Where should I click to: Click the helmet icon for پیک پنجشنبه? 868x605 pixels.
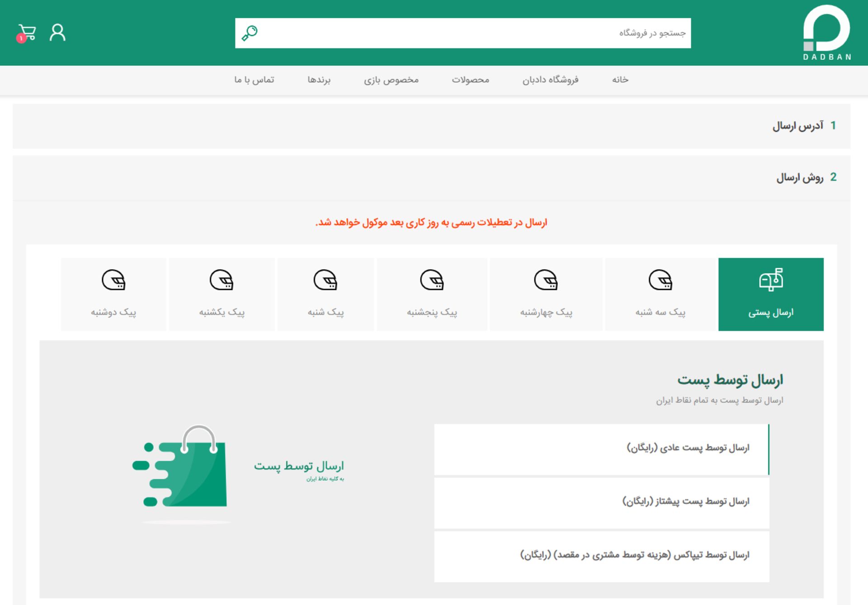(x=432, y=280)
